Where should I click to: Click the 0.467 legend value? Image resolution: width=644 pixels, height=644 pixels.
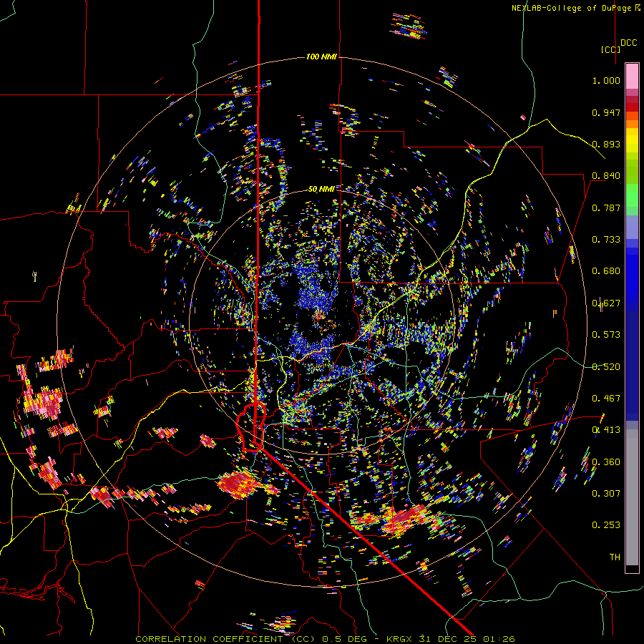[x=606, y=399]
